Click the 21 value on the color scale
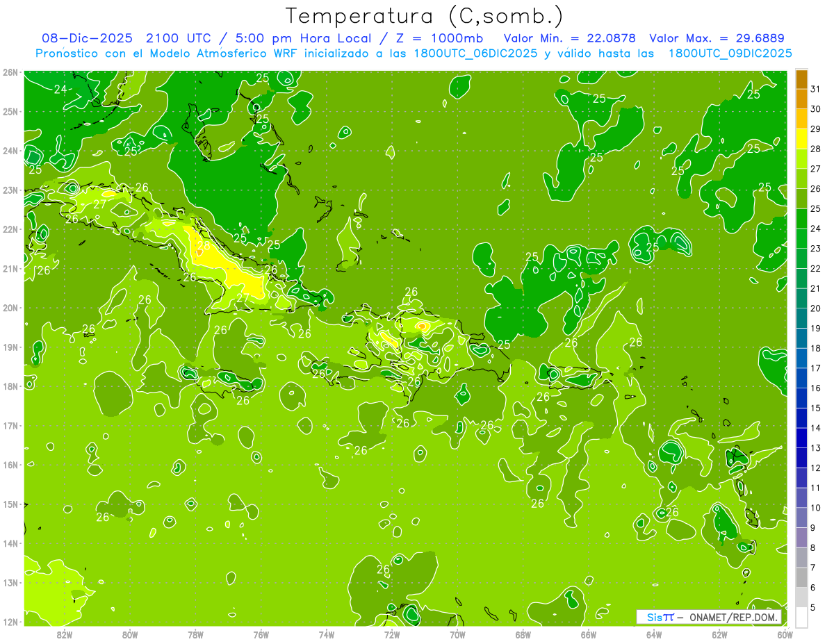Image resolution: width=834 pixels, height=644 pixels. coord(815,288)
